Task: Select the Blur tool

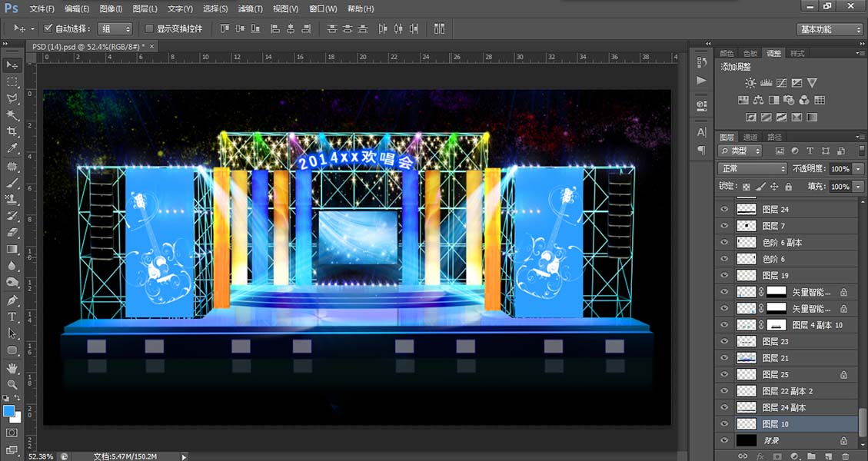Action: (x=12, y=266)
